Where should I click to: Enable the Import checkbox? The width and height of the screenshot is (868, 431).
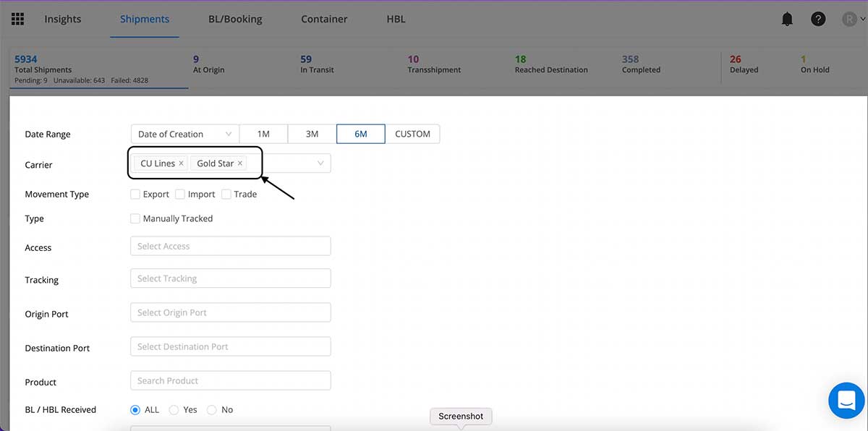click(180, 194)
